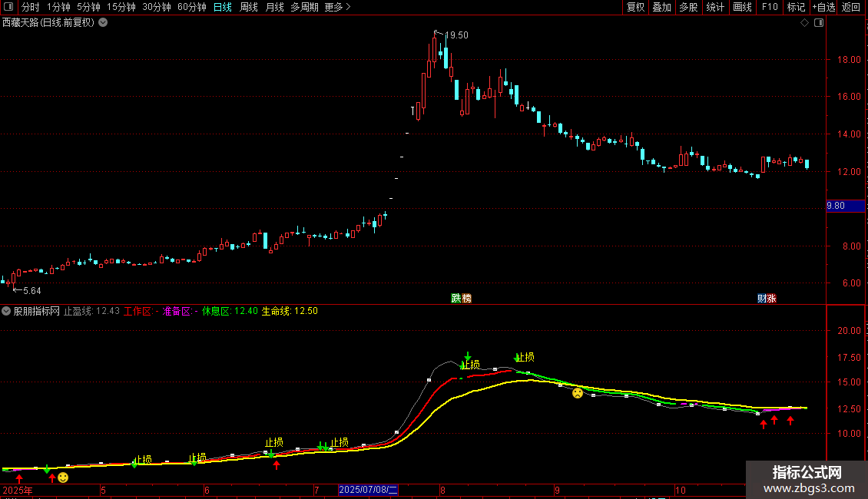
Task: Click the 休息区: 12.40 legend label
Action: pos(230,311)
